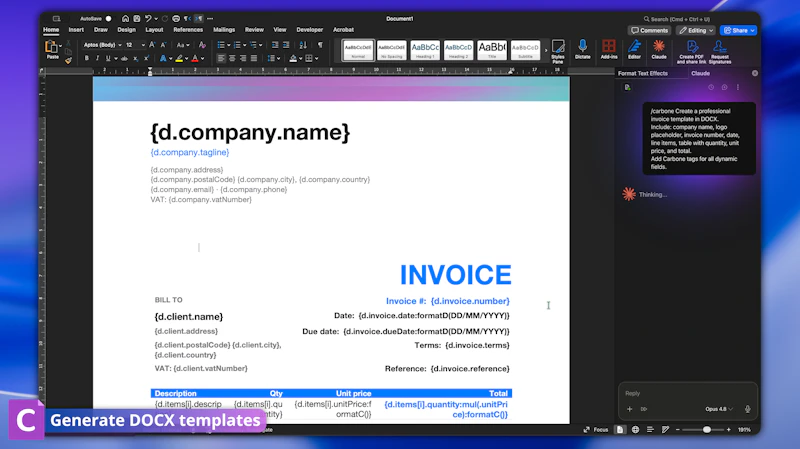
Task: Apply superscript formatting
Action: 146,59
